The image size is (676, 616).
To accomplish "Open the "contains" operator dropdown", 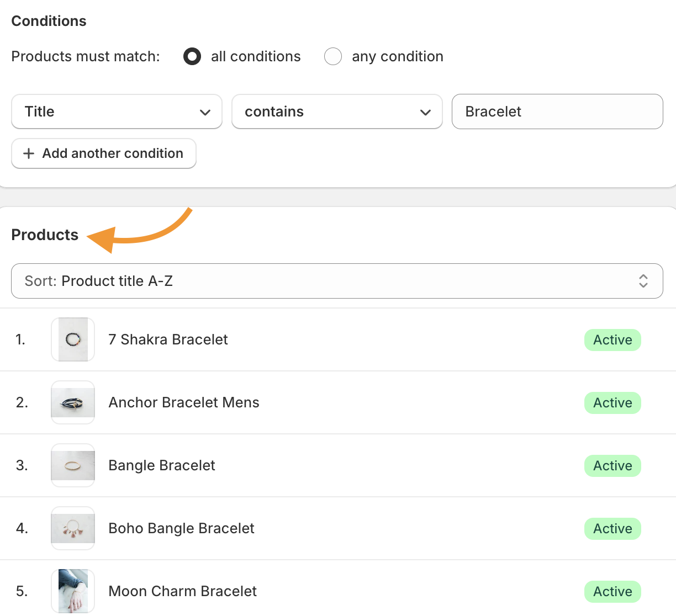I will click(337, 111).
